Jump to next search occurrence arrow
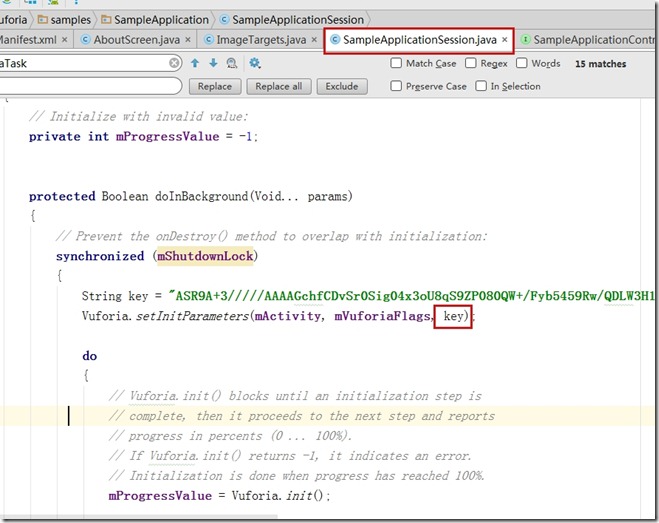The image size is (659, 523). pos(214,63)
